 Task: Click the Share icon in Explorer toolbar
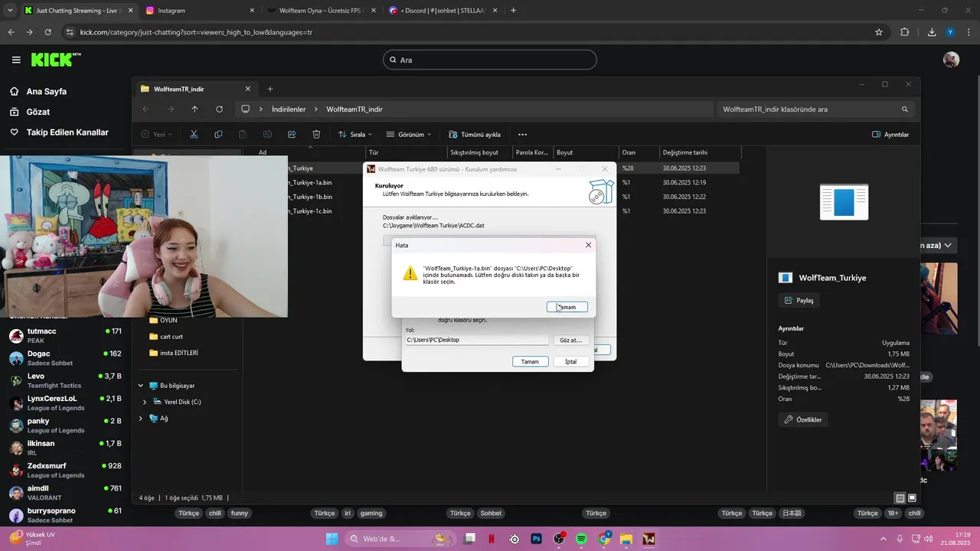pos(292,134)
